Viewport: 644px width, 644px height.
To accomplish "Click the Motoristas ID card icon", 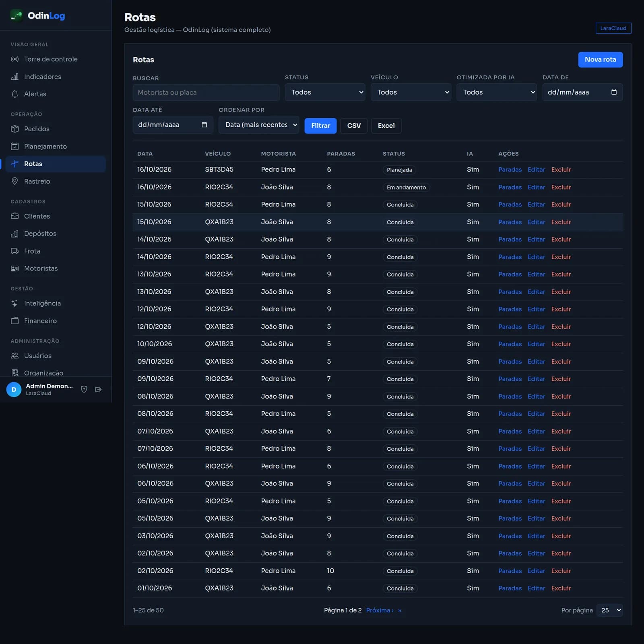I will pos(15,268).
